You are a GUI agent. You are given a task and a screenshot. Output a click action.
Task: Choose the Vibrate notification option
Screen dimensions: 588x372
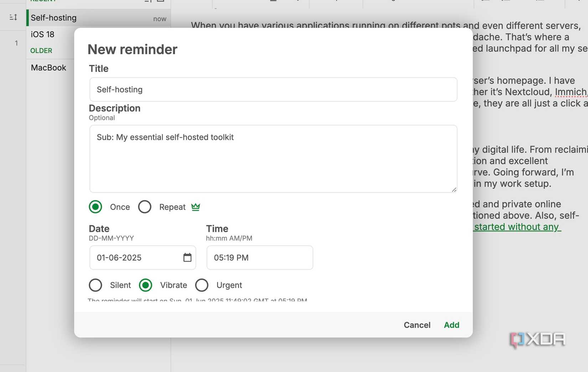[x=145, y=285]
